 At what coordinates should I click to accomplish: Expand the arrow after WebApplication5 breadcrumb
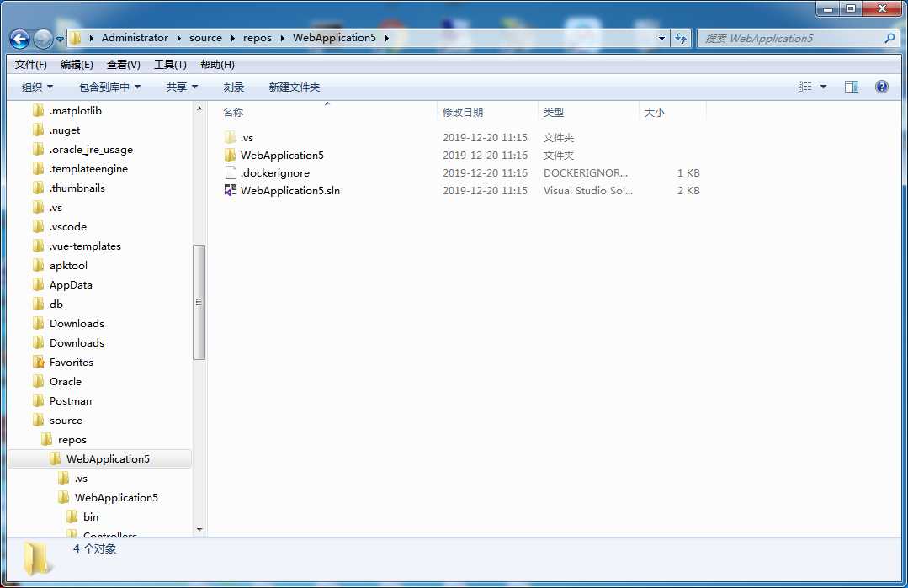386,38
